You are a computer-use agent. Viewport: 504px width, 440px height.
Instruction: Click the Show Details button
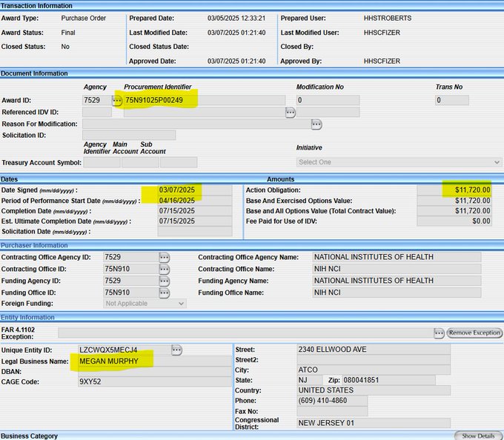(x=477, y=436)
